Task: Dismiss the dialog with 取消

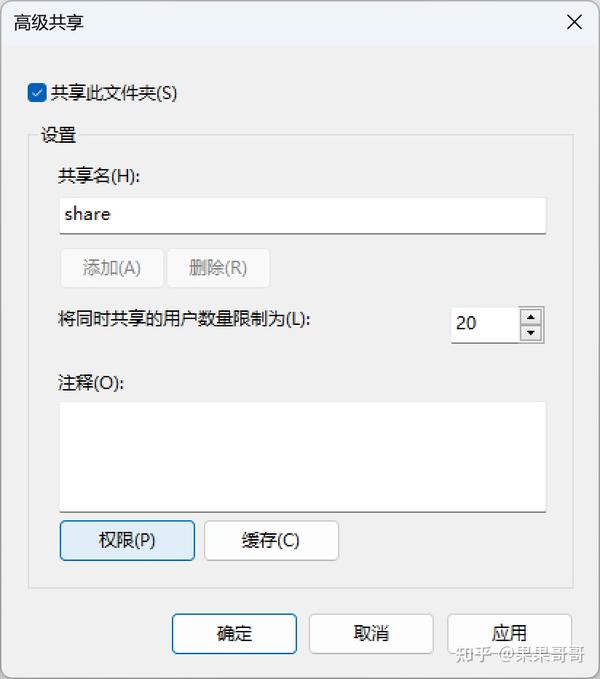Action: 371,634
